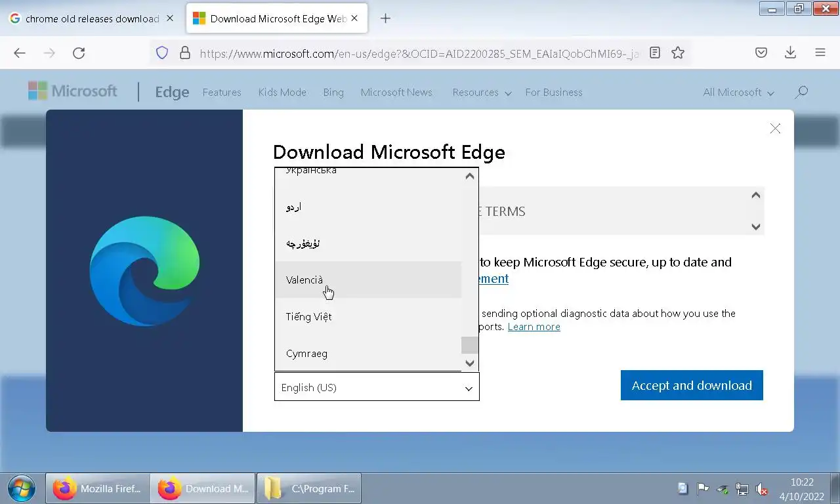
Task: Open the site padlock security info
Action: 184,52
